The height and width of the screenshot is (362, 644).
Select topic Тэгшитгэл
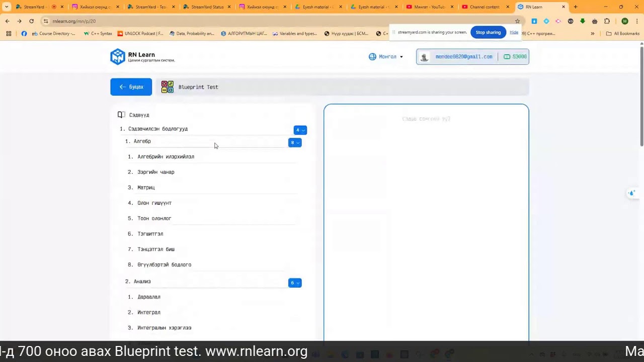click(150, 234)
